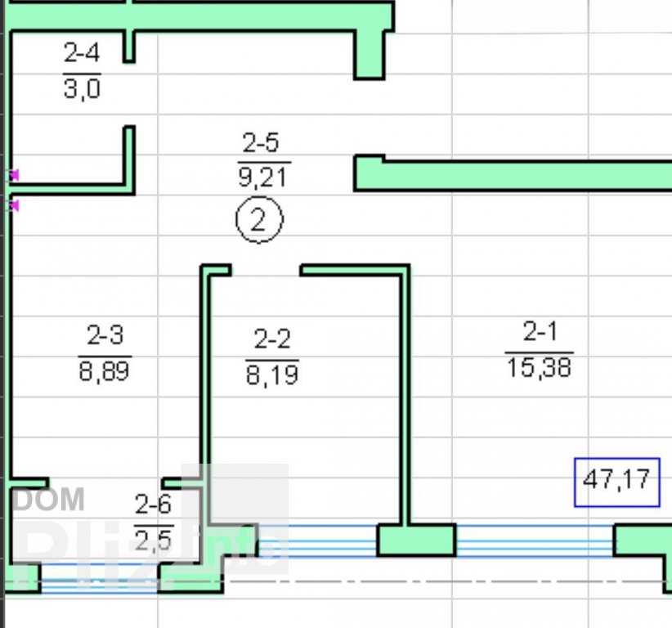Click the lower magenta marker on left wall

click(x=13, y=205)
